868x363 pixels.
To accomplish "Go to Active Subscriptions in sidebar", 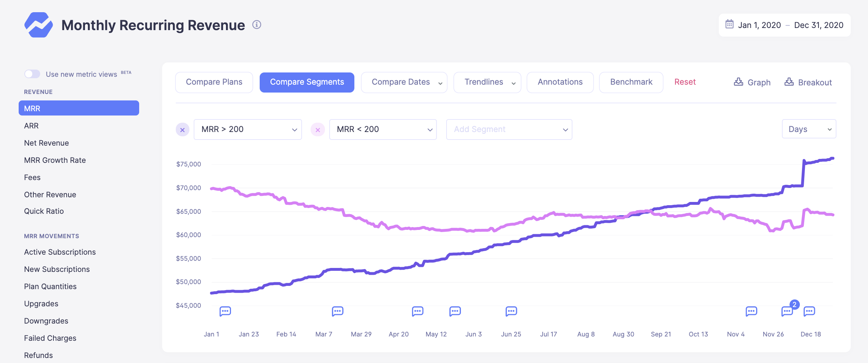I will pos(60,252).
